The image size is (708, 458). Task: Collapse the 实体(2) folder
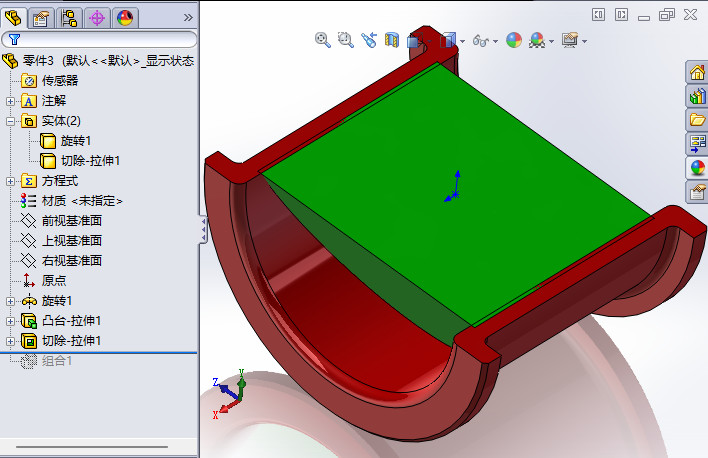[x=10, y=121]
